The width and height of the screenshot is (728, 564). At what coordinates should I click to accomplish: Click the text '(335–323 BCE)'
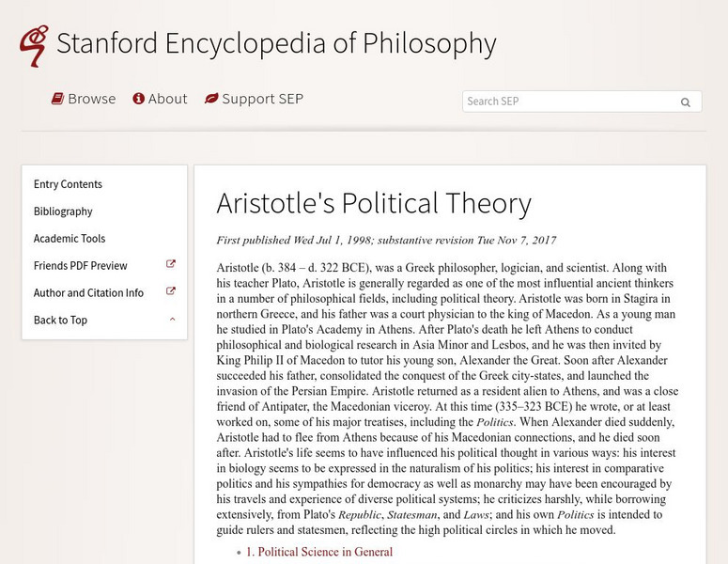pos(534,406)
